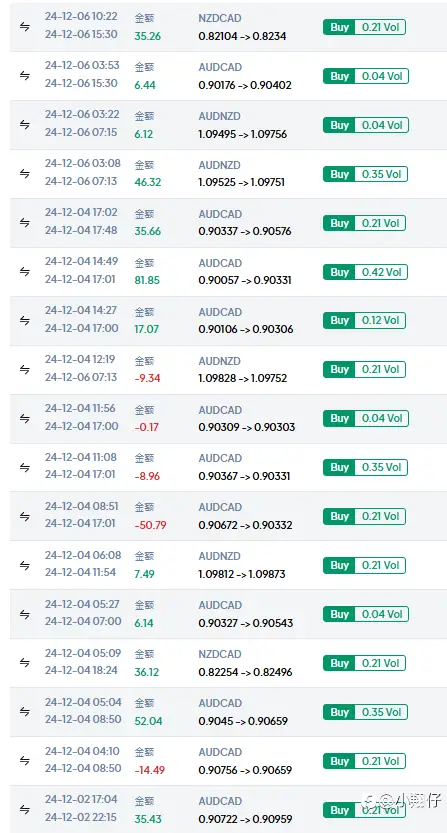Open AUDNZD symbol on 6.12 trade
This screenshot has height=833, width=447.
point(220,116)
